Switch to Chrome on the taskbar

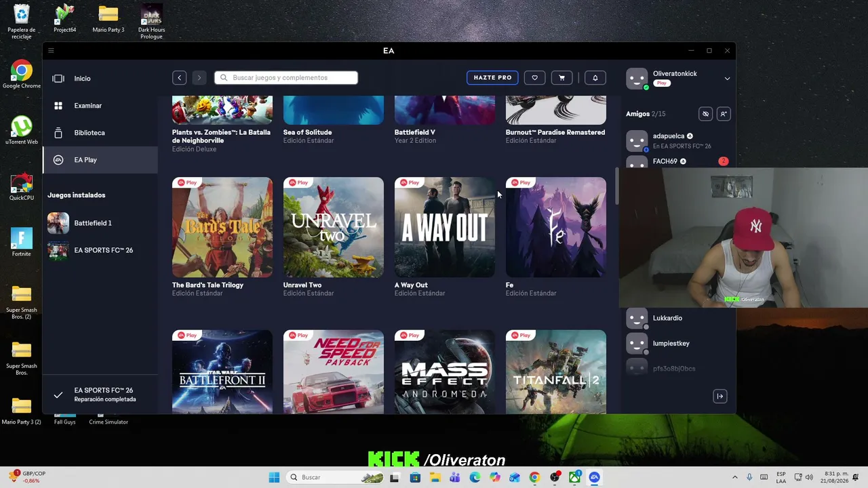pos(534,477)
